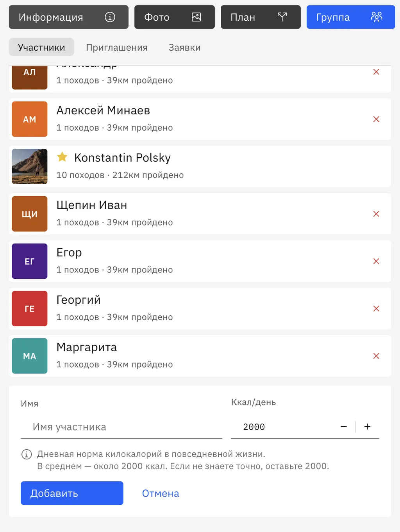Open the Информация section
This screenshot has width=400, height=532.
[68, 17]
